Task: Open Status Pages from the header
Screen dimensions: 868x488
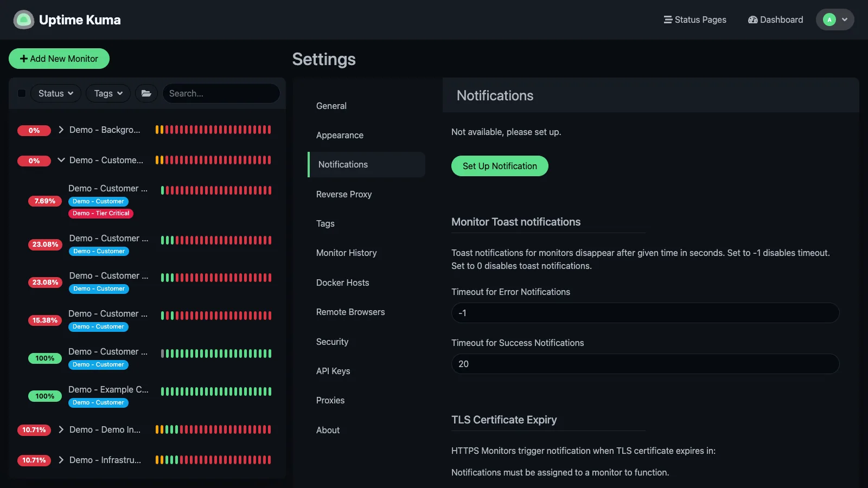Action: click(695, 20)
